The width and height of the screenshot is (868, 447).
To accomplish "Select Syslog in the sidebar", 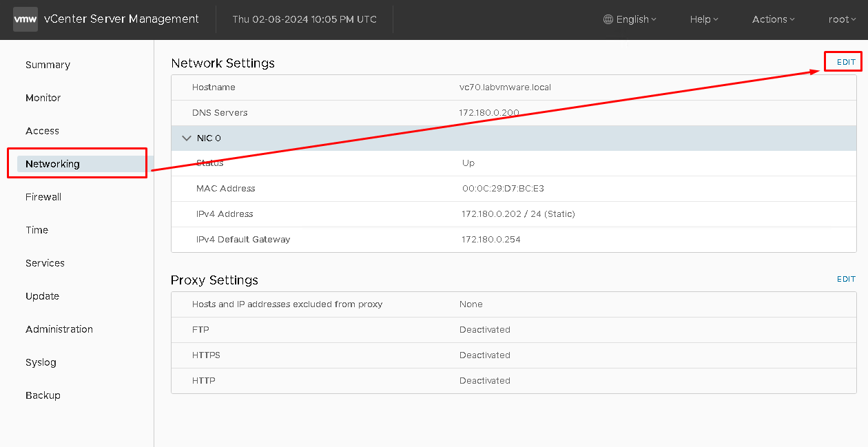I will coord(41,362).
